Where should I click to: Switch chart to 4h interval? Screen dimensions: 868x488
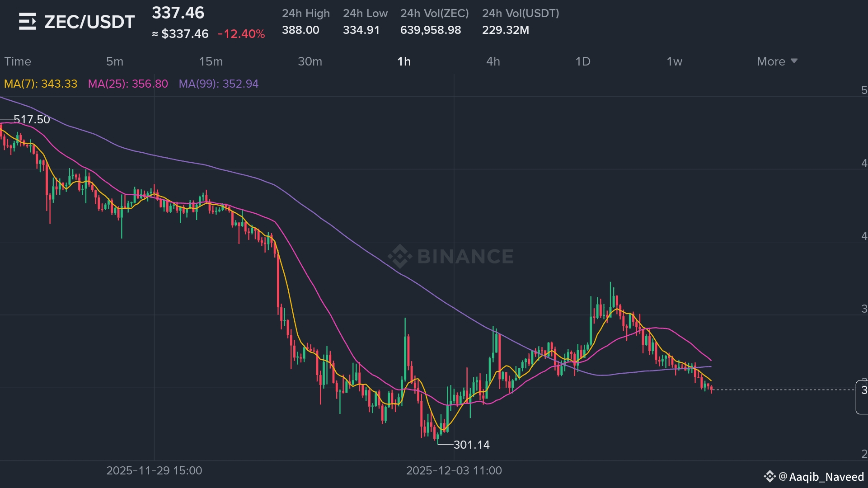click(493, 61)
